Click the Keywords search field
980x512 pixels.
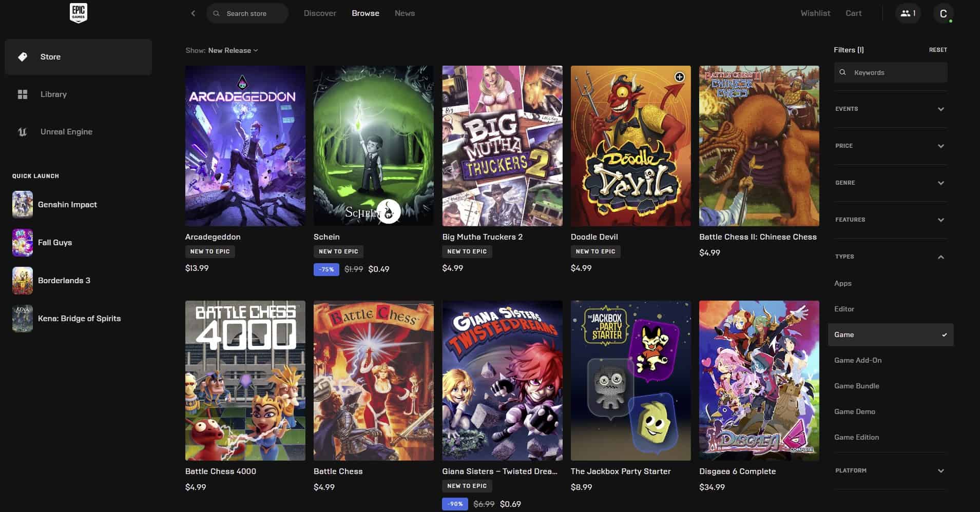click(x=891, y=72)
